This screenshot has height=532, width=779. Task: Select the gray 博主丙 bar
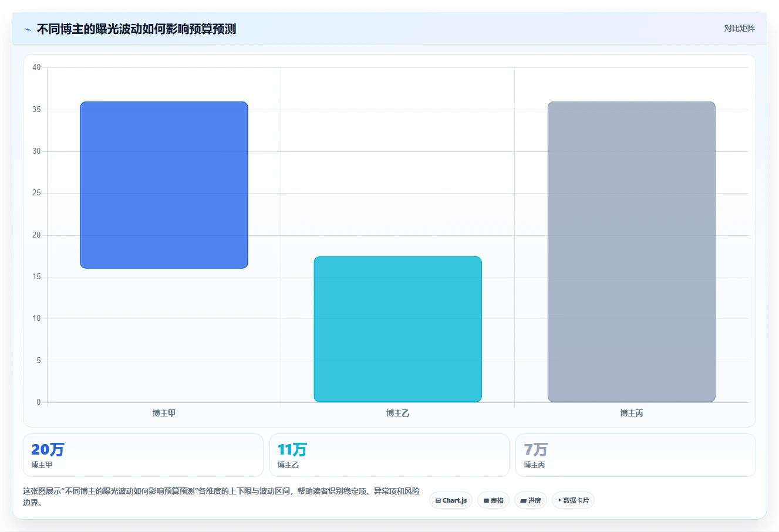(632, 252)
